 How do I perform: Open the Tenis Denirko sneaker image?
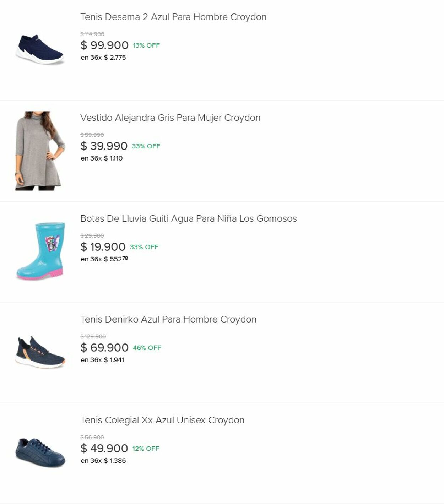pos(40,352)
